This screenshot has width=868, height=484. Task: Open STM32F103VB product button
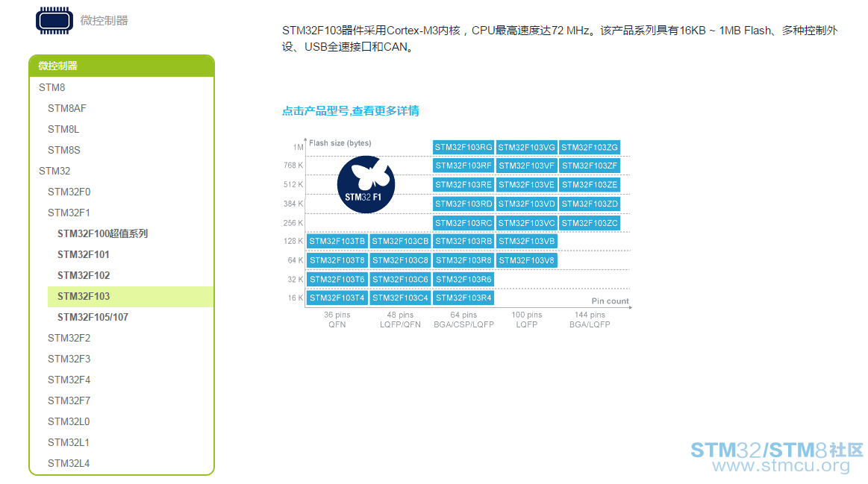(526, 241)
